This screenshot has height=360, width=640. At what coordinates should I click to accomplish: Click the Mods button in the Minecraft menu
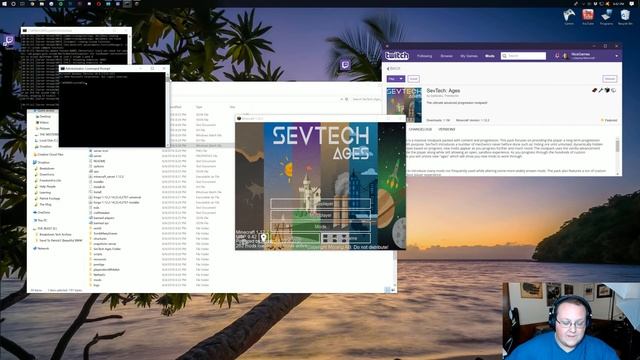point(320,226)
